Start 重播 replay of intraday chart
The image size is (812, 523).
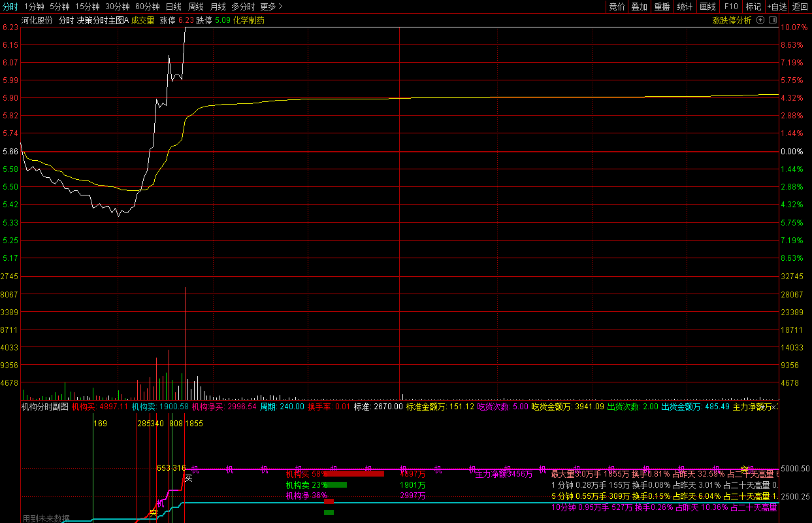coord(662,7)
